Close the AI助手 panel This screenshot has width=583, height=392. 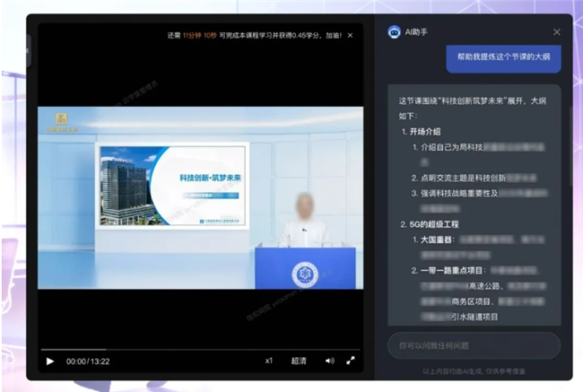pos(556,31)
